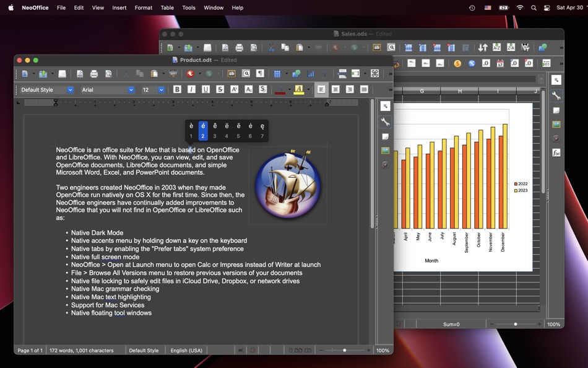Open the File menu
588x368 pixels.
tap(61, 7)
